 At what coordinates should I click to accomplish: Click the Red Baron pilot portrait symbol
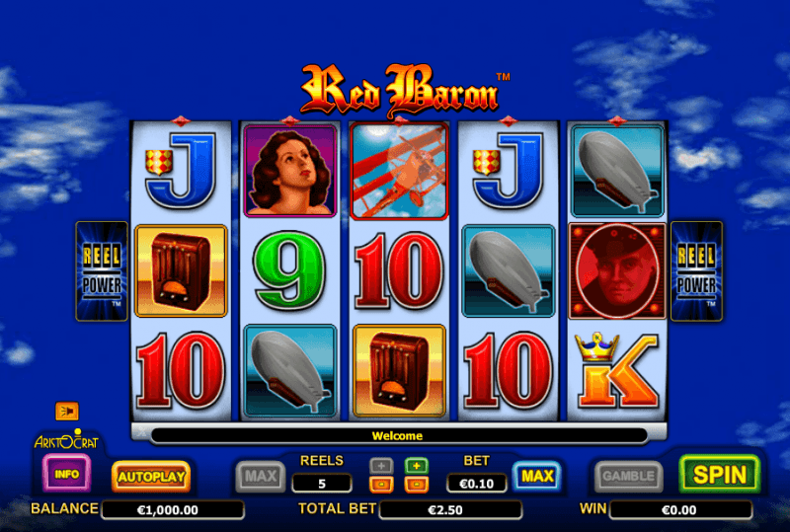point(617,271)
